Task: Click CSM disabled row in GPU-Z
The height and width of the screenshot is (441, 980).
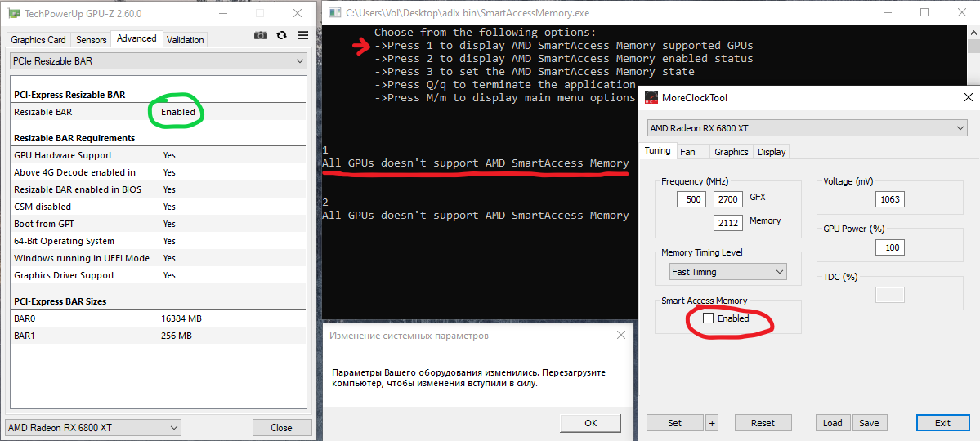Action: point(159,207)
